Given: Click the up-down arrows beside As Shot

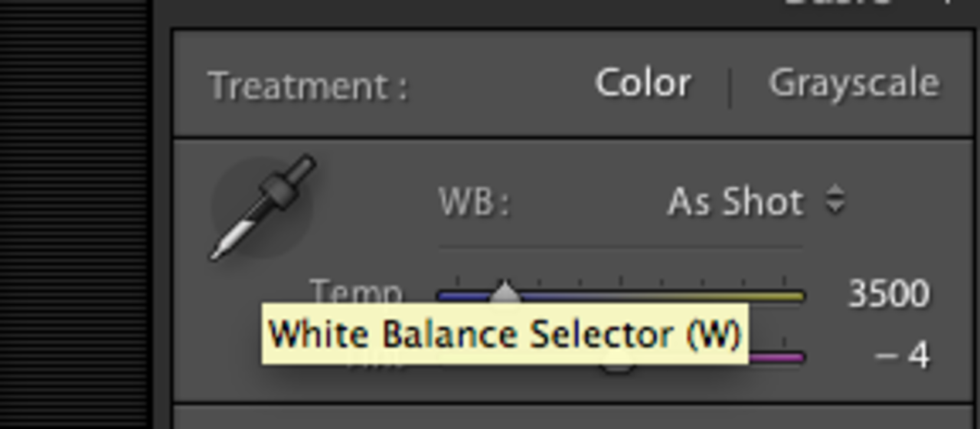Looking at the screenshot, I should 835,201.
